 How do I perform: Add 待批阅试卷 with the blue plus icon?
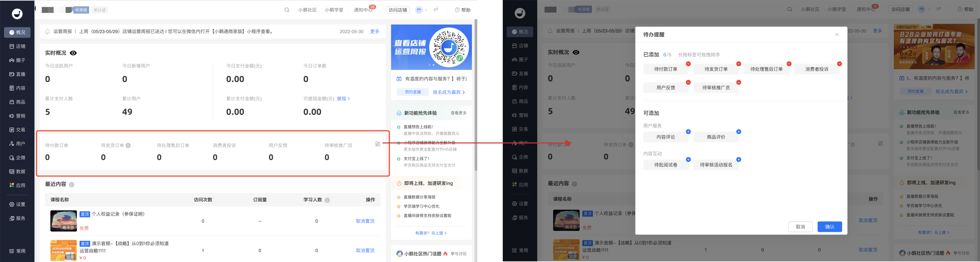[x=688, y=160]
